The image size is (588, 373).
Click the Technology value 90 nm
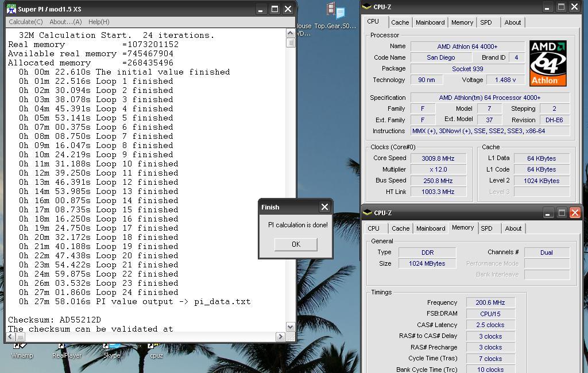[x=427, y=80]
